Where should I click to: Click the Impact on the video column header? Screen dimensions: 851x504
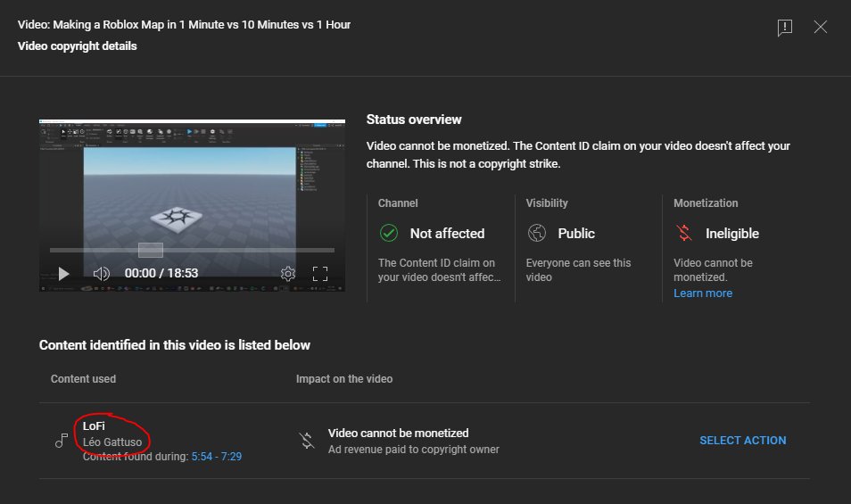click(344, 379)
